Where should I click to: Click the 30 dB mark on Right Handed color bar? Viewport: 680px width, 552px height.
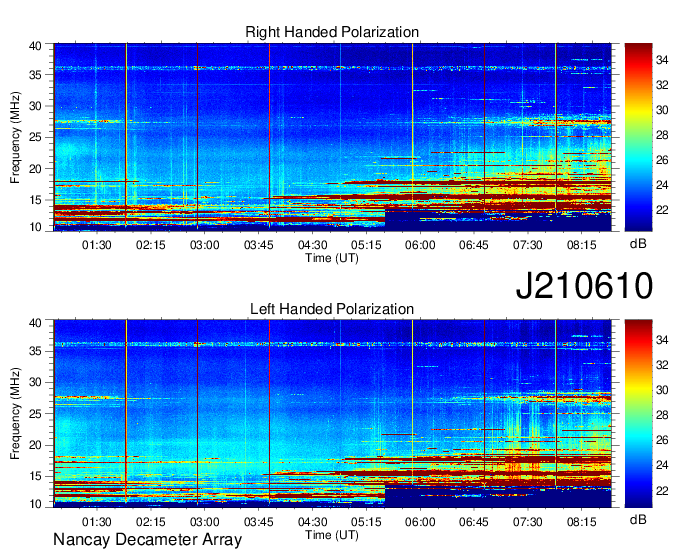[662, 110]
